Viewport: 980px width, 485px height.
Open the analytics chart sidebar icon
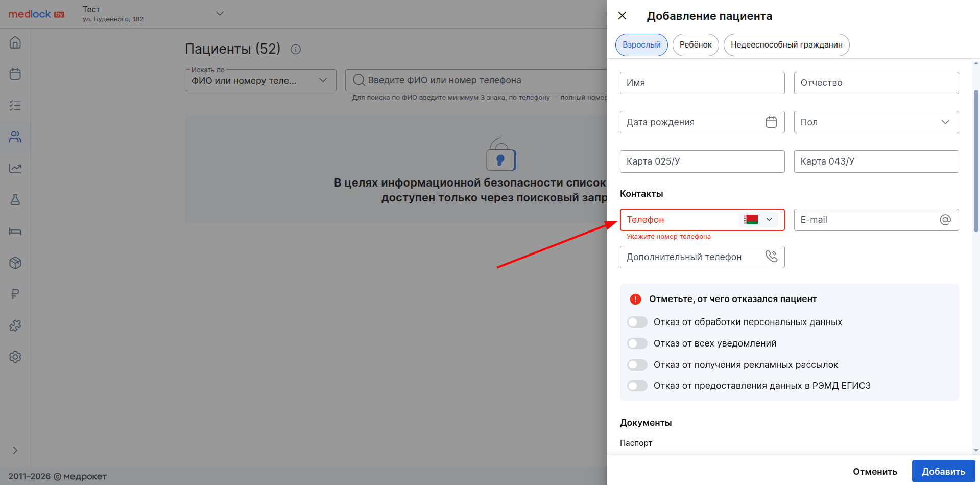tap(15, 168)
